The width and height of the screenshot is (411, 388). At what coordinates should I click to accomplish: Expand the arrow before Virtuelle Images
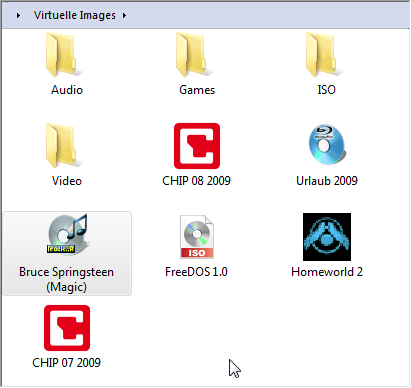point(18,15)
